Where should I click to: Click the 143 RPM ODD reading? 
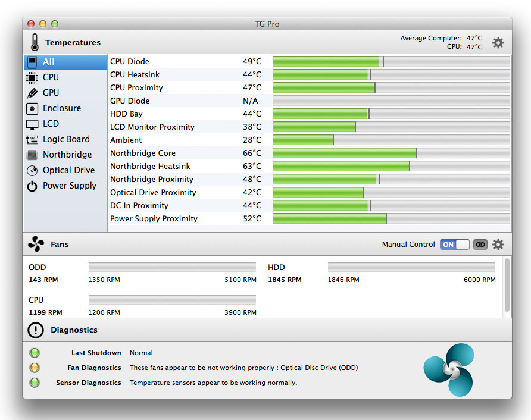point(43,280)
